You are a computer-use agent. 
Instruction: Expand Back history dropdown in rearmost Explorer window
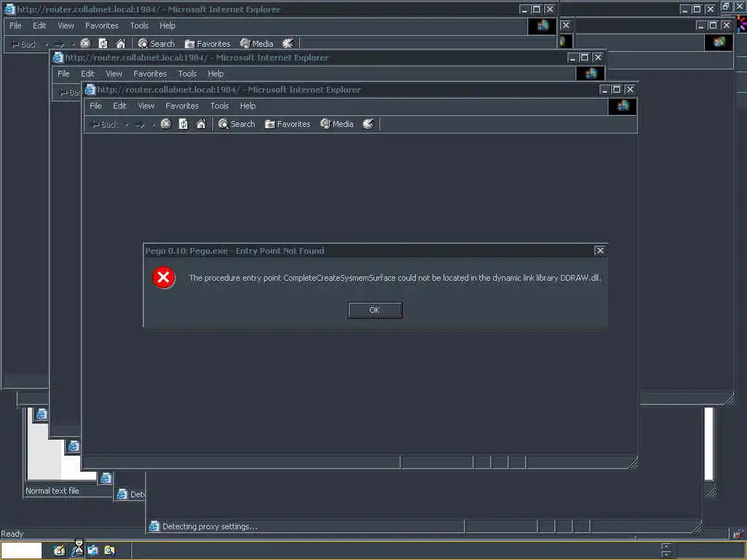[x=47, y=44]
